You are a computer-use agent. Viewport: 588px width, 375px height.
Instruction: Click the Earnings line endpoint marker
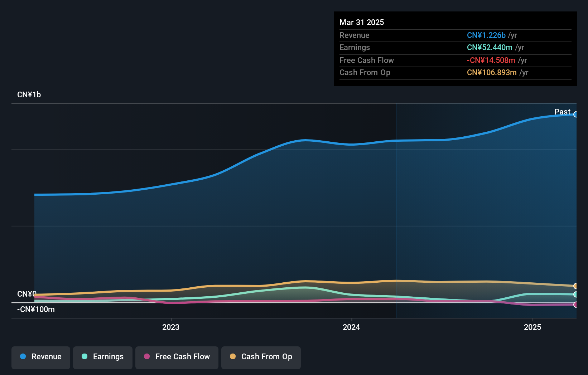(575, 294)
